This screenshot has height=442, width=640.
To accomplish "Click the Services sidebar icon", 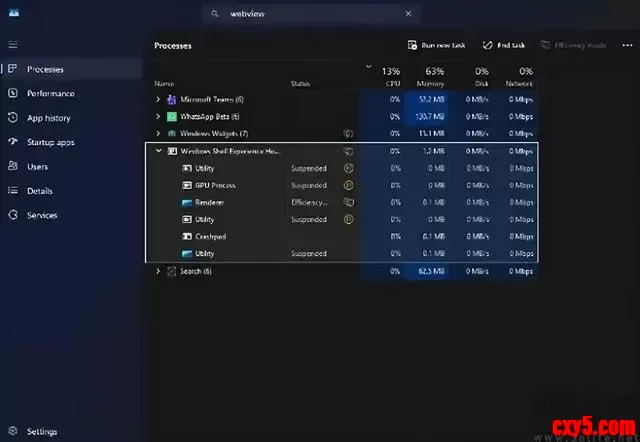I will 13,215.
